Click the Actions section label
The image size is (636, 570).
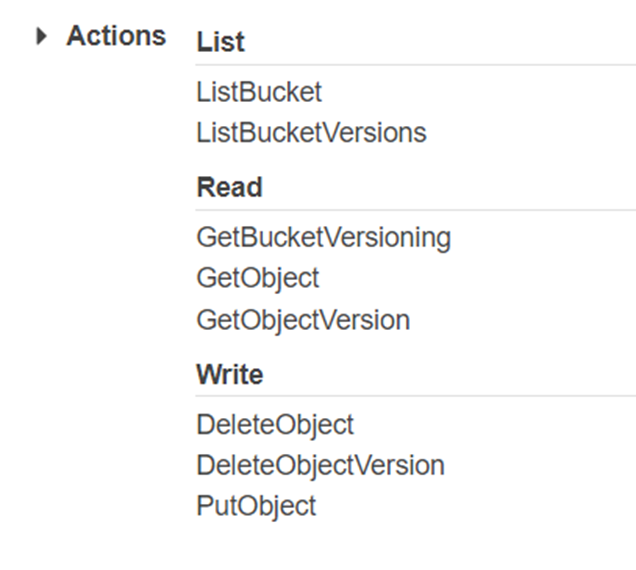coord(116,36)
